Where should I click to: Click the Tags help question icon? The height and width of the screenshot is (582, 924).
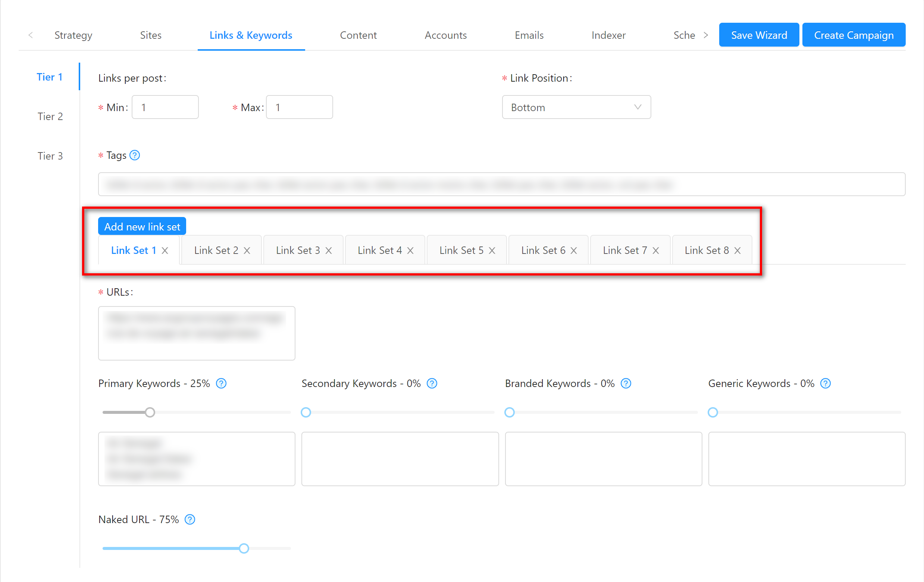[x=135, y=155]
